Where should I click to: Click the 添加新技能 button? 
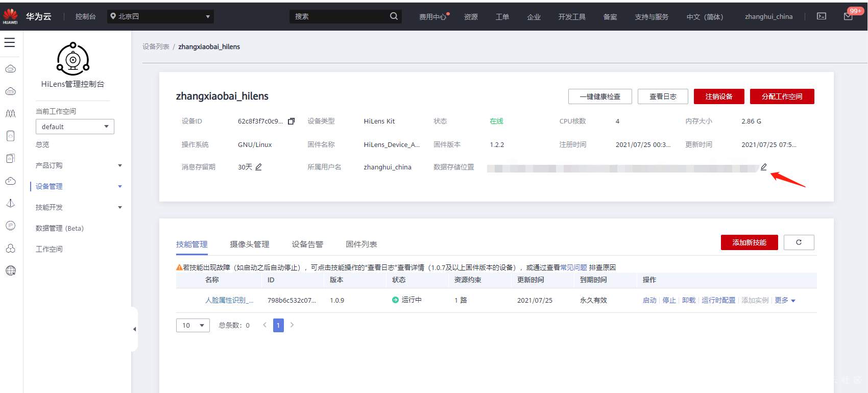coord(750,242)
